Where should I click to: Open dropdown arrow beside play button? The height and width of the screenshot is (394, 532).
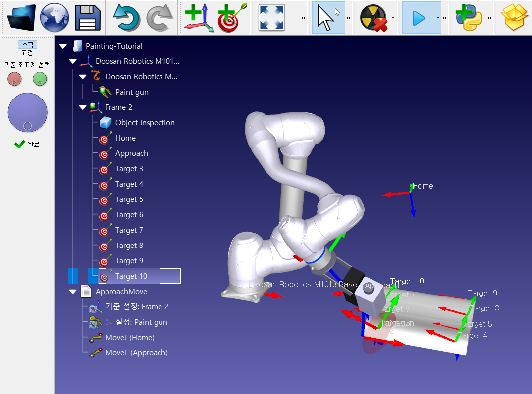pos(438,18)
